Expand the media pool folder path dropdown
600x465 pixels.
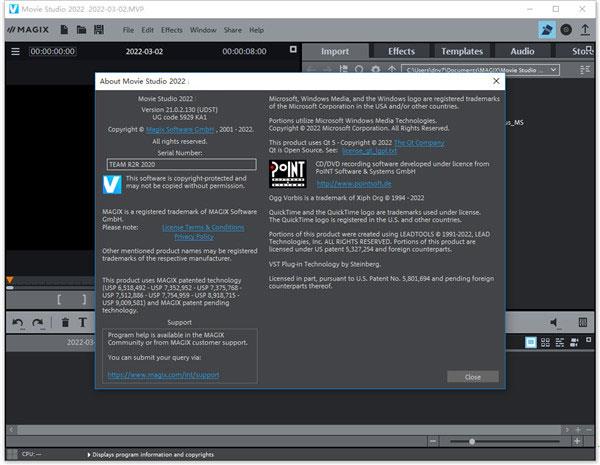tap(553, 70)
